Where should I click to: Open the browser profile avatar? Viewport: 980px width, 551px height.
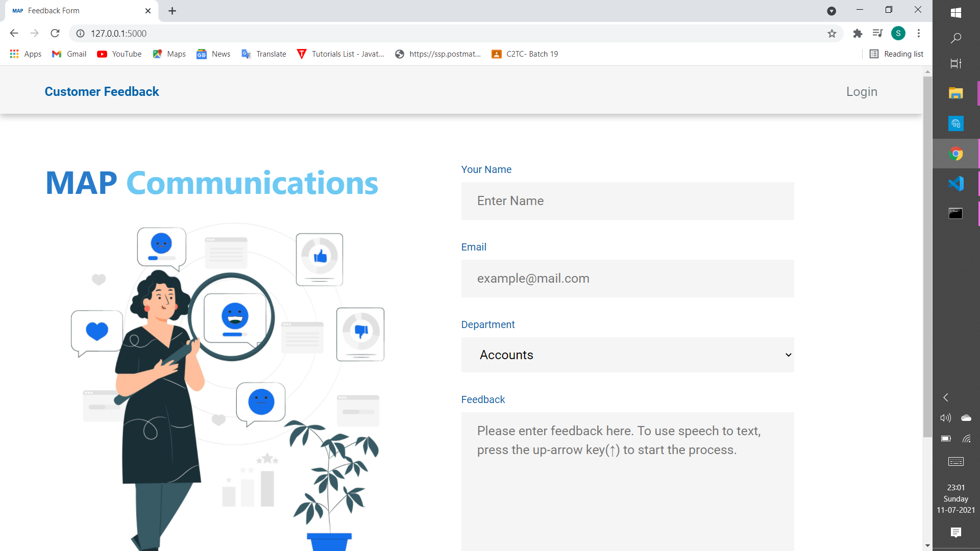898,33
